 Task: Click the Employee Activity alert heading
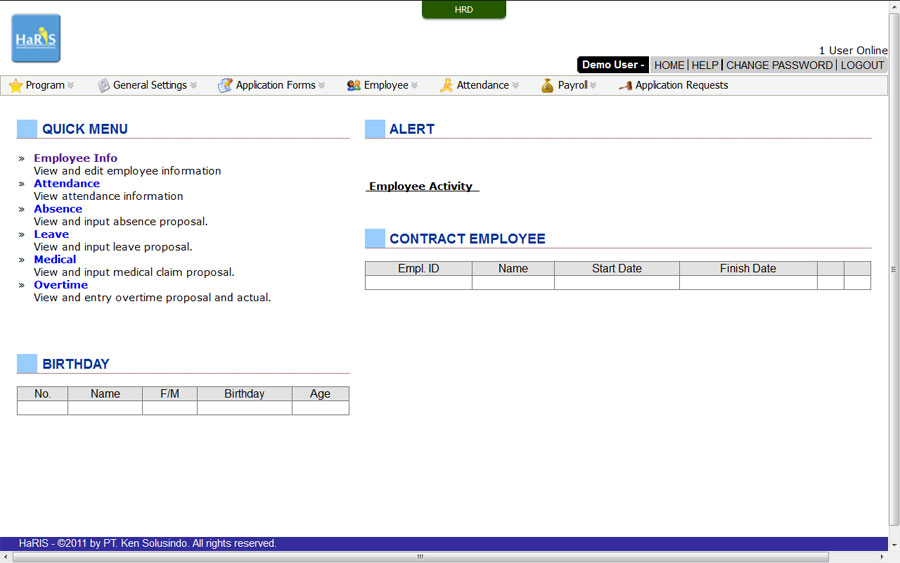(x=421, y=186)
